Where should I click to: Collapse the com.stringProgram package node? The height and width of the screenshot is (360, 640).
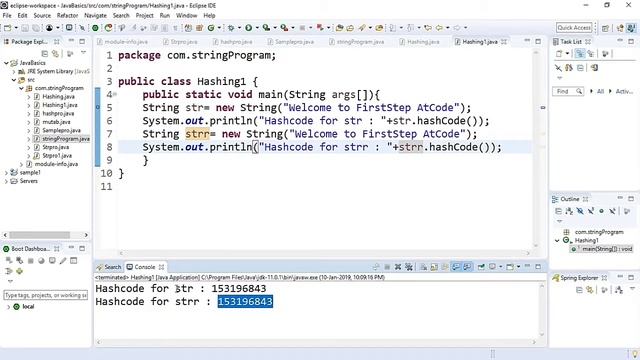tap(21, 88)
